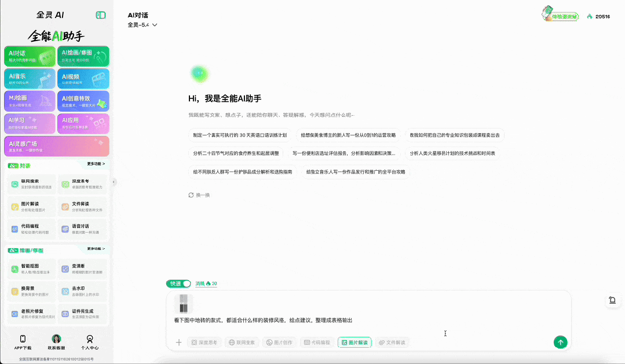This screenshot has width=625, height=364.
Task: Choose the 专业知识包装成课程 prompt
Action: point(454,135)
